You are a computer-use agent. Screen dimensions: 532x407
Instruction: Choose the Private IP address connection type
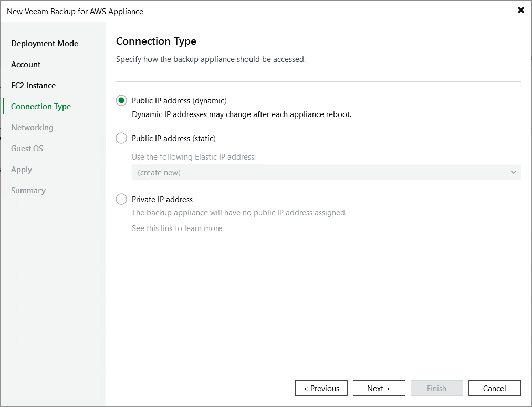[121, 199]
